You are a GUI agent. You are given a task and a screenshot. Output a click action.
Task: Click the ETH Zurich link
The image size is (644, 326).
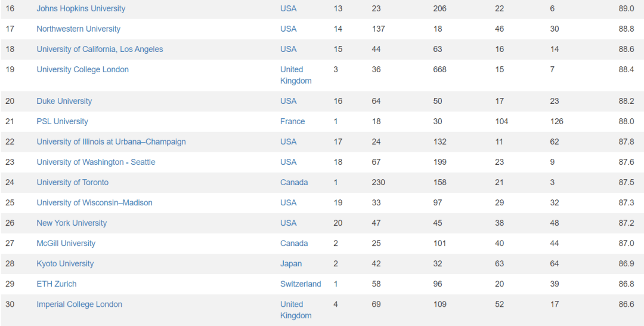coord(57,284)
